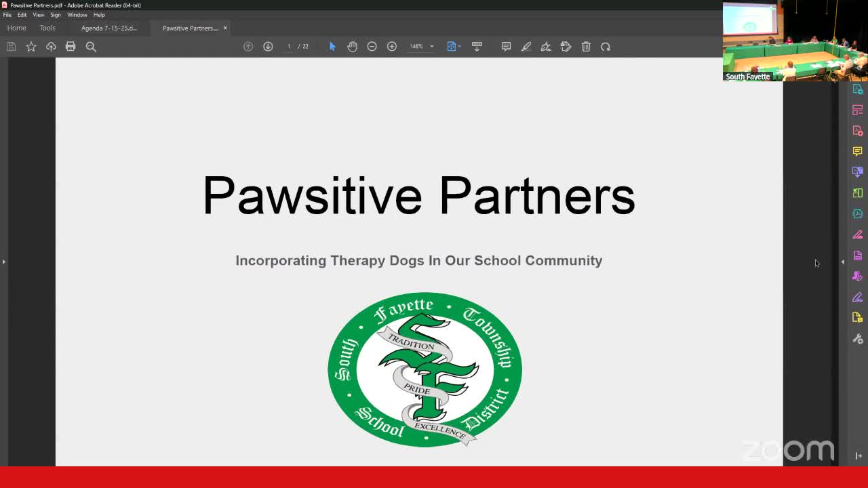Zoom in with the plus icon
The height and width of the screenshot is (488, 868).
pyautogui.click(x=391, y=47)
